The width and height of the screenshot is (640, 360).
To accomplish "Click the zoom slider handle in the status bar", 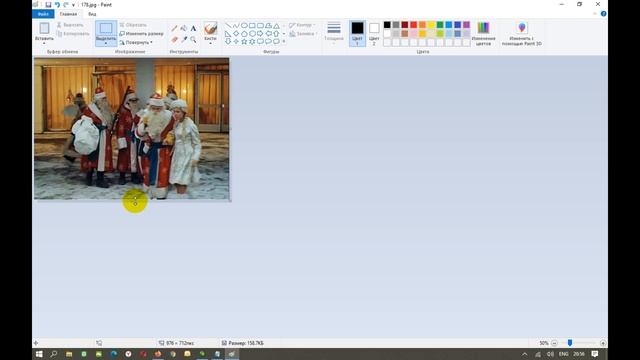I will pos(570,343).
